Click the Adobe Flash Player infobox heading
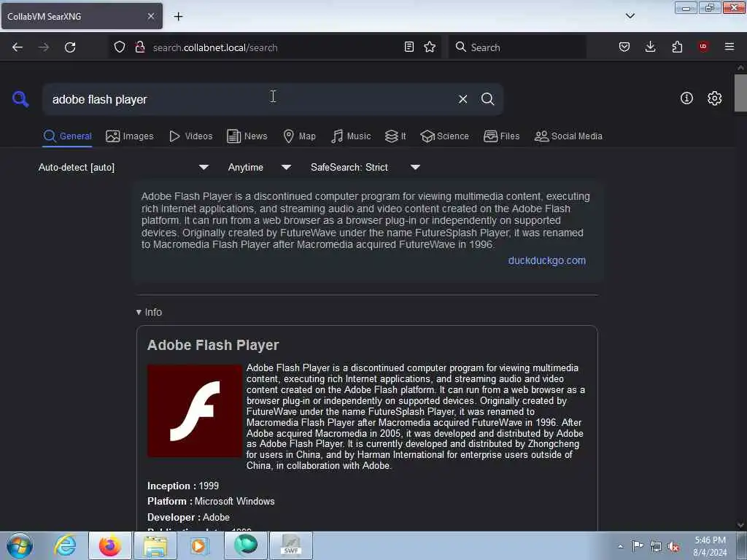Viewport: 747px width, 560px height. tap(213, 345)
